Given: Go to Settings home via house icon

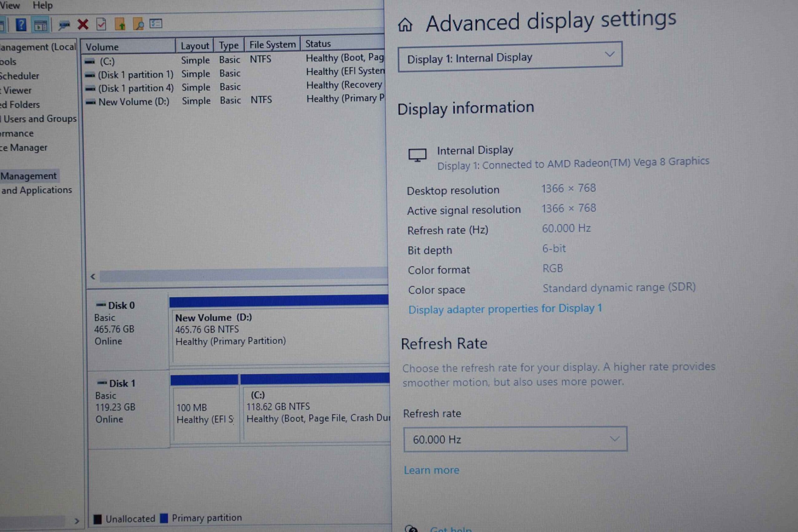Looking at the screenshot, I should pos(405,25).
